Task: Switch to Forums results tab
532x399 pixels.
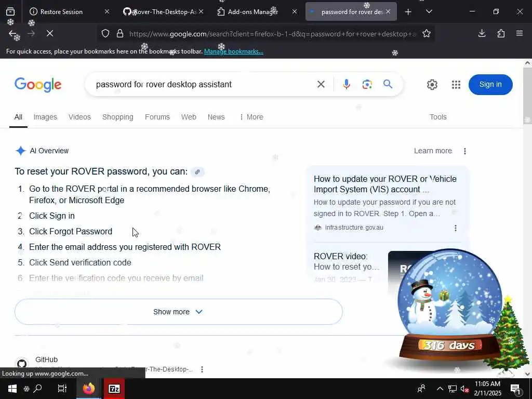Action: [x=157, y=117]
